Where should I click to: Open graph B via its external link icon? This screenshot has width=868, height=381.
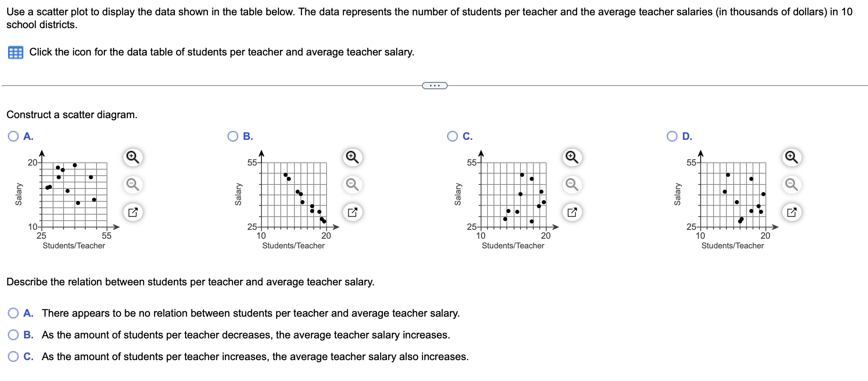[352, 212]
